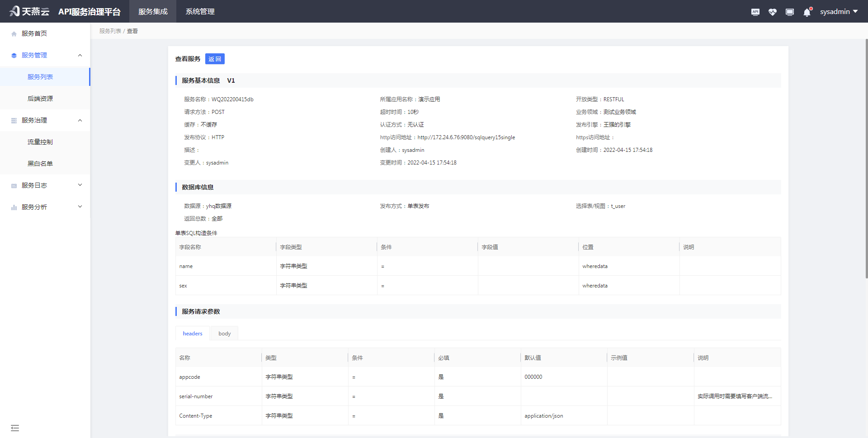Open the monitor screen icon in top bar
The image size is (868, 438).
[790, 12]
